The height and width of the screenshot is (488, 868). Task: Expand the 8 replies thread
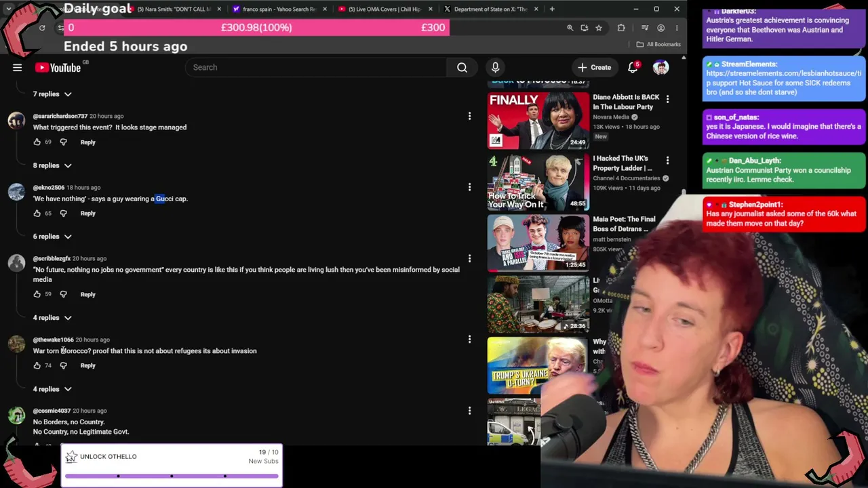52,165
